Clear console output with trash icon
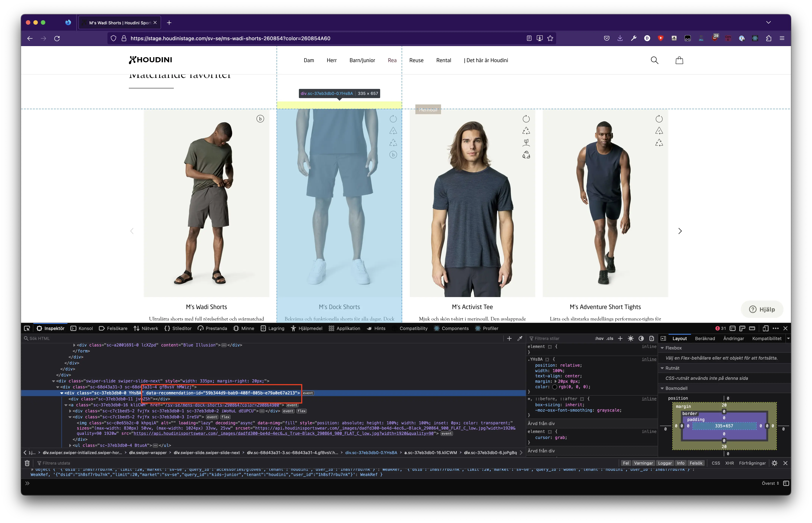The image size is (812, 523). point(27,463)
